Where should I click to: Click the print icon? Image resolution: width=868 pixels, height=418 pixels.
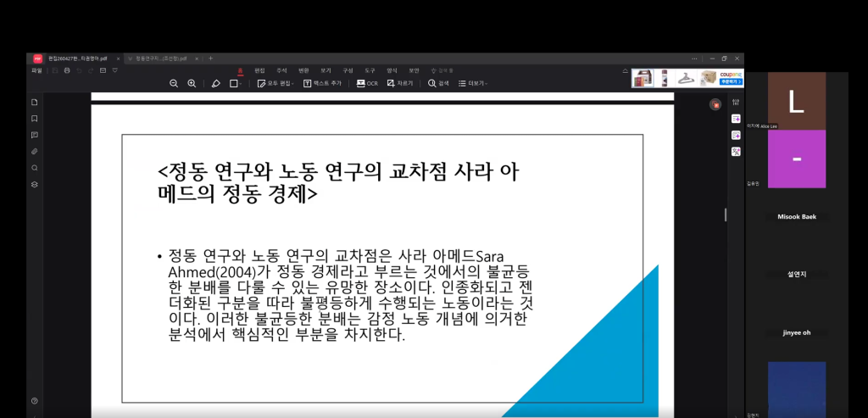(67, 71)
